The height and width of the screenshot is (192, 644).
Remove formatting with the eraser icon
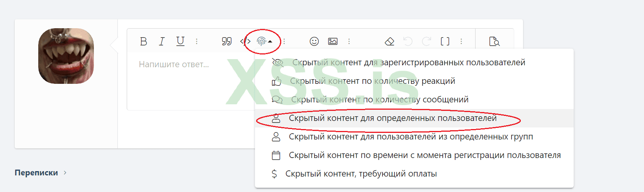(389, 41)
